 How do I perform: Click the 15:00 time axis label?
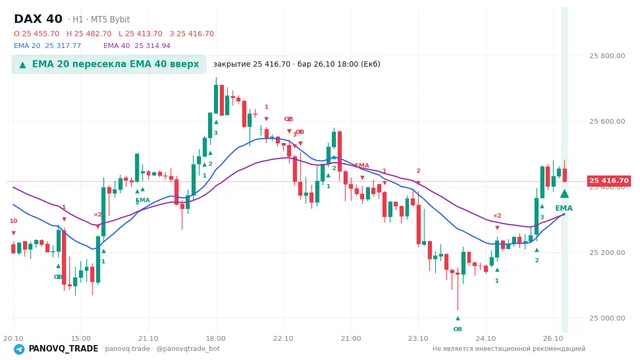pos(81,338)
